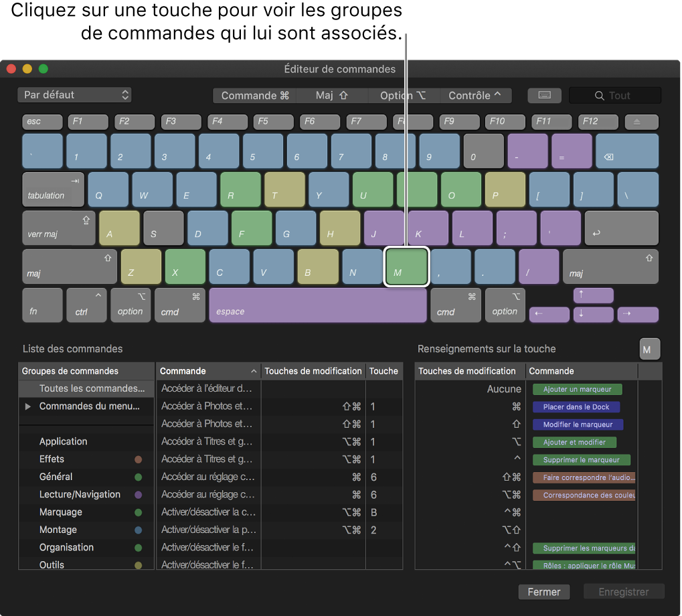Click the right arrow key
Viewport: 682px width, 616px height.
click(x=638, y=315)
